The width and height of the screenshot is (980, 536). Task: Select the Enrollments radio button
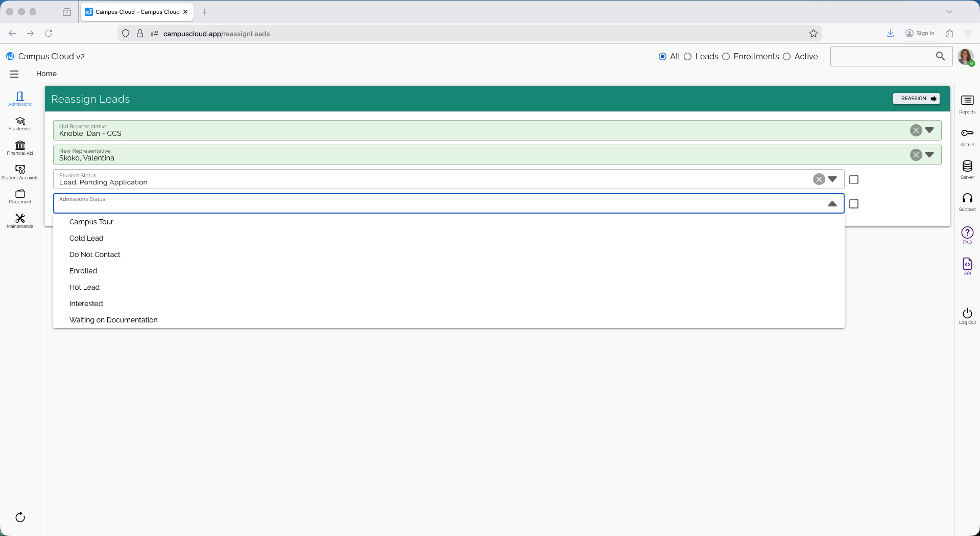[x=726, y=57]
